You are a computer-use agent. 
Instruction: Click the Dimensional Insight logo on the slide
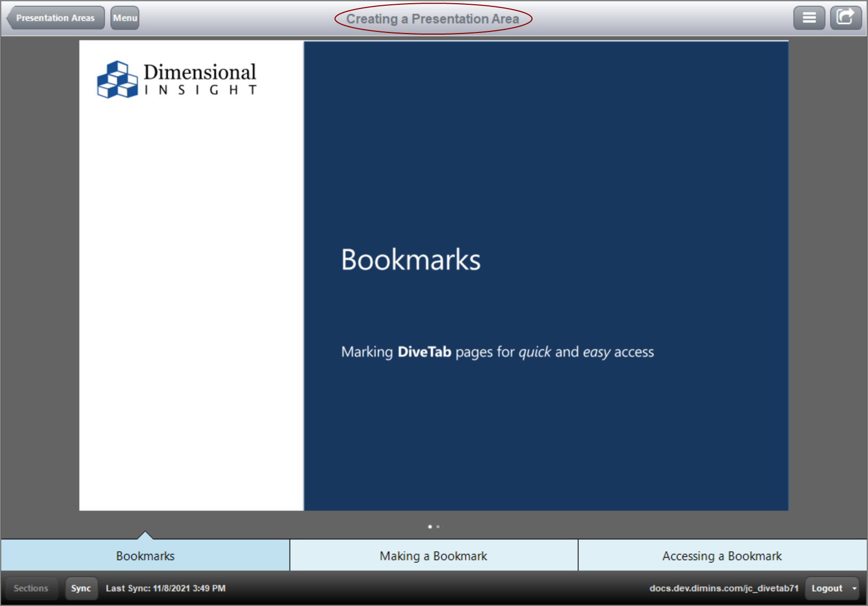click(176, 80)
